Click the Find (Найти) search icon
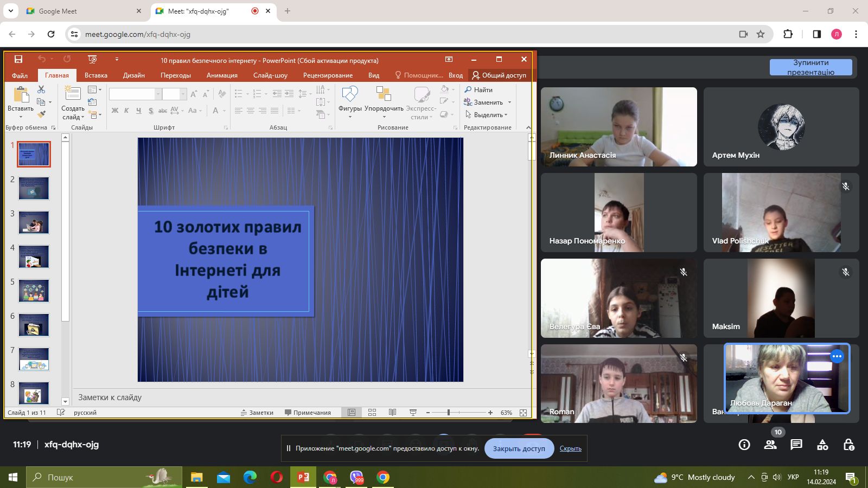The height and width of the screenshot is (488, 868). (x=469, y=89)
